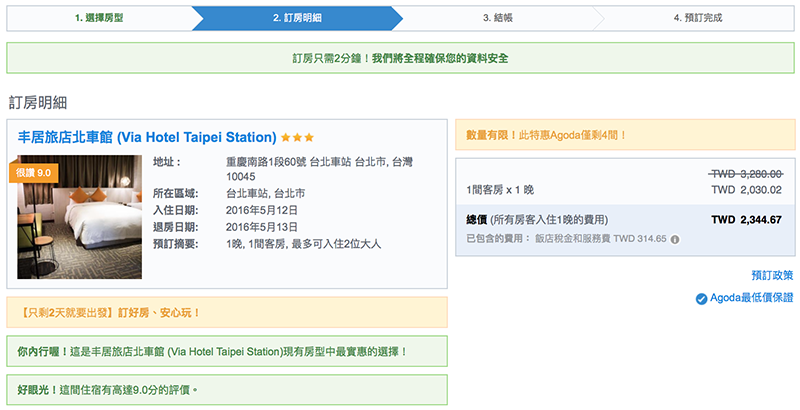800x410 pixels.
Task: Open the 預訂政策 link
Action: tap(772, 275)
